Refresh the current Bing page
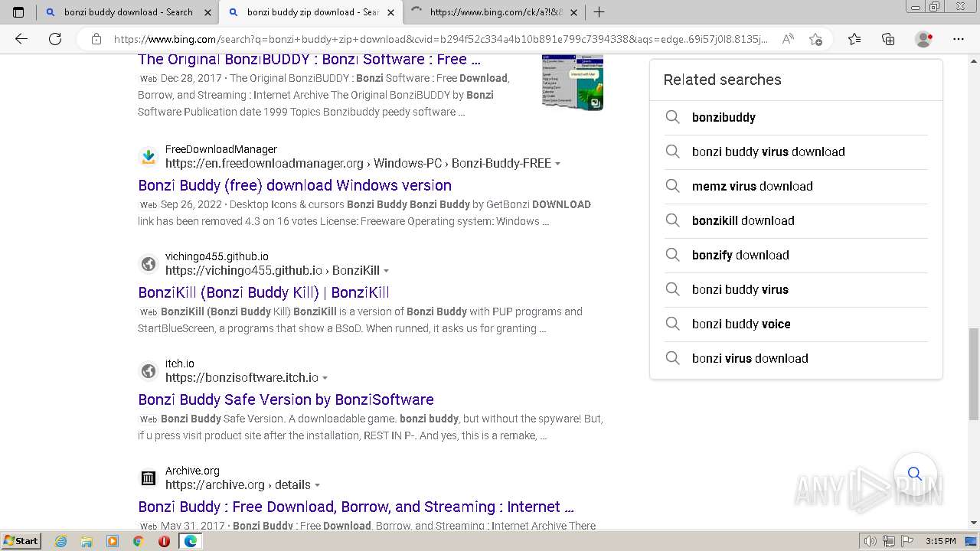980x551 pixels. (x=55, y=39)
